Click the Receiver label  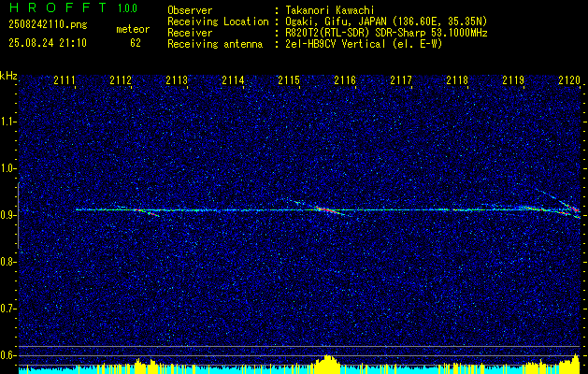190,33
